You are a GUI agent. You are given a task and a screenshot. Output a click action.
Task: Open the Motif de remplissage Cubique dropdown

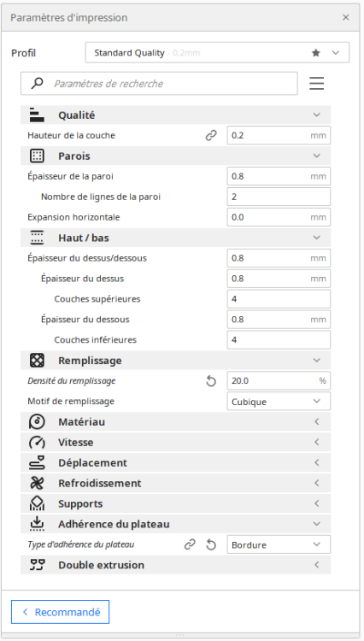click(279, 402)
